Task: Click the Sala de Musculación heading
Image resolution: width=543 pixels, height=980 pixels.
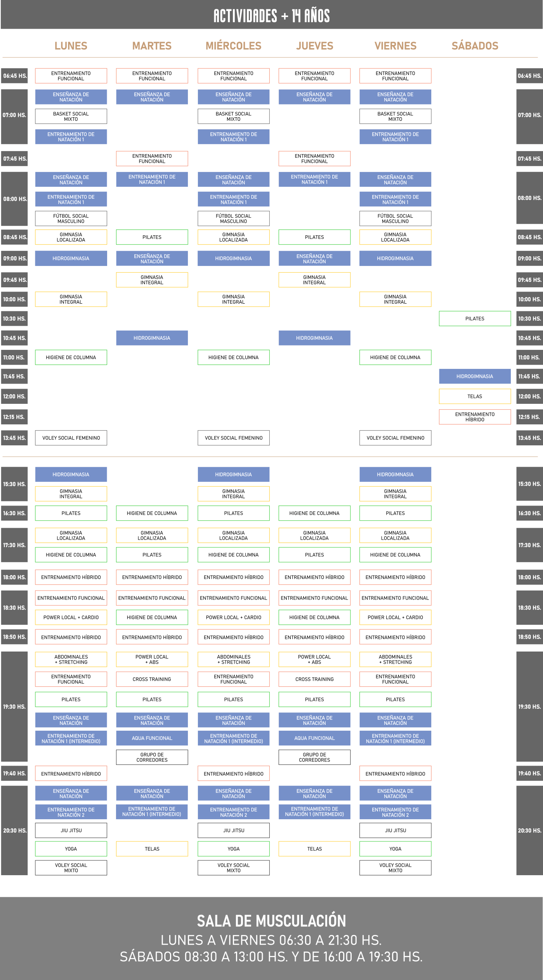Action: click(x=271, y=921)
